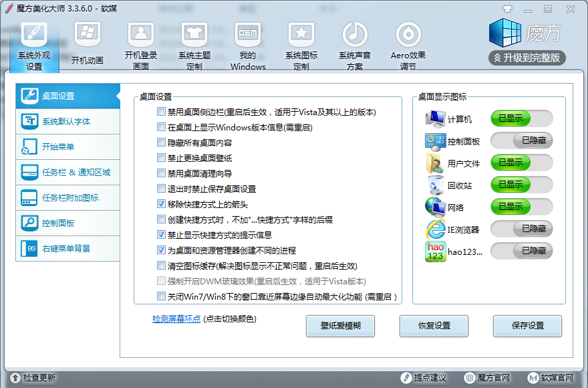Screen dimensions: 588x388
Task: Click 保存设置 to save settings
Action: [x=528, y=326]
